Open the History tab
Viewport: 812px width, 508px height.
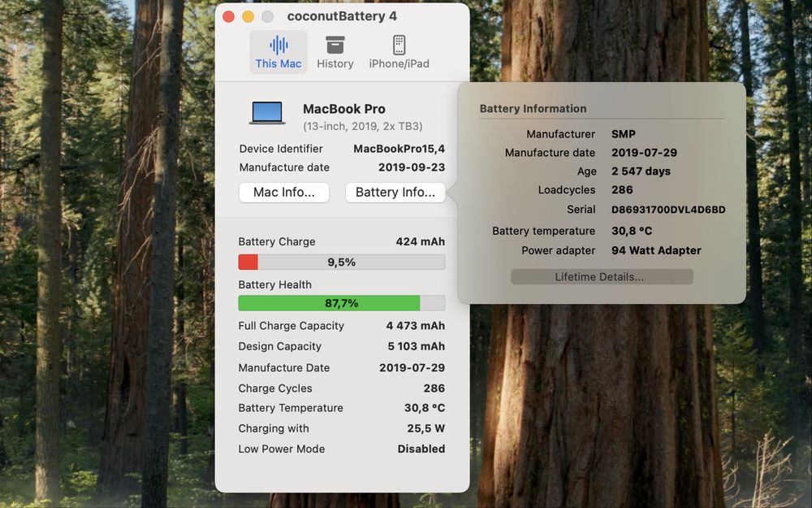335,52
